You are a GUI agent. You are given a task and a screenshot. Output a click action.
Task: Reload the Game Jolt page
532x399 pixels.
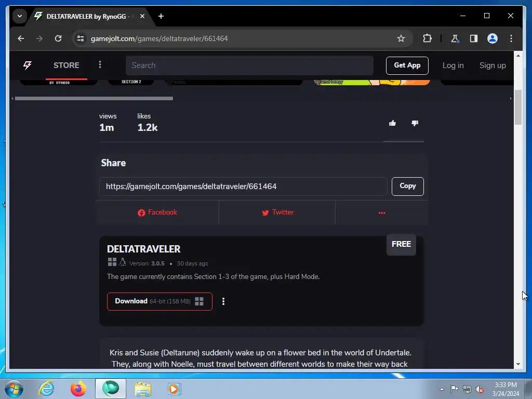pos(58,38)
